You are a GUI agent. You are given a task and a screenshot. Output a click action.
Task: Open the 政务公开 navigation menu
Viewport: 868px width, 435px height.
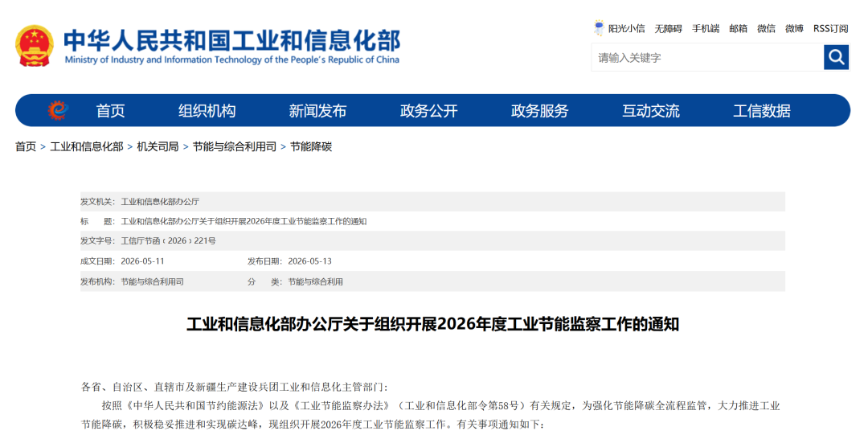coord(428,111)
